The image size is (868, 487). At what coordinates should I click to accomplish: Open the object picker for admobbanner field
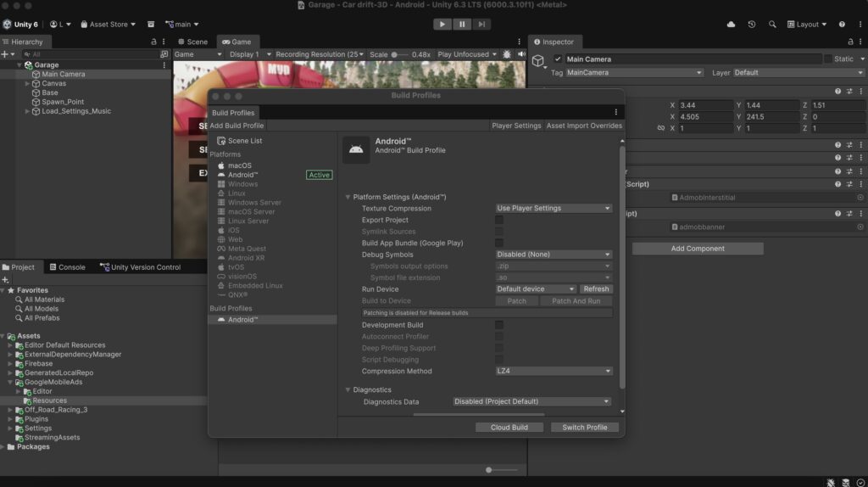(x=860, y=227)
